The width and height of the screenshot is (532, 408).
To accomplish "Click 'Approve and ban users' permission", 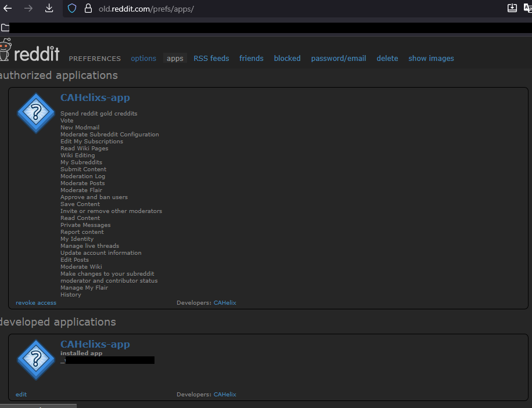I will coord(94,197).
